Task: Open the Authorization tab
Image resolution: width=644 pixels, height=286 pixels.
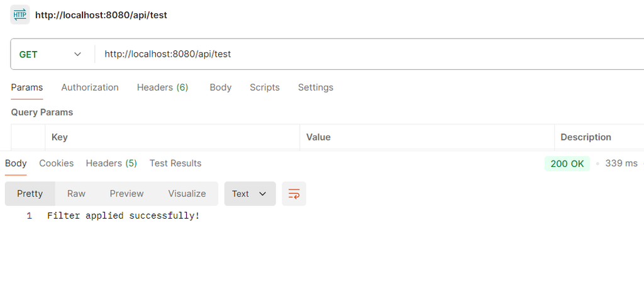Action: [90, 87]
